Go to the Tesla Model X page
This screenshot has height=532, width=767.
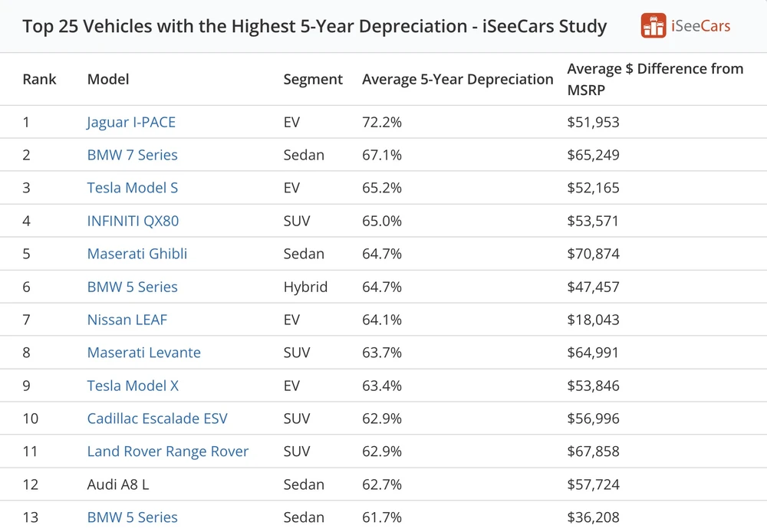tap(133, 386)
